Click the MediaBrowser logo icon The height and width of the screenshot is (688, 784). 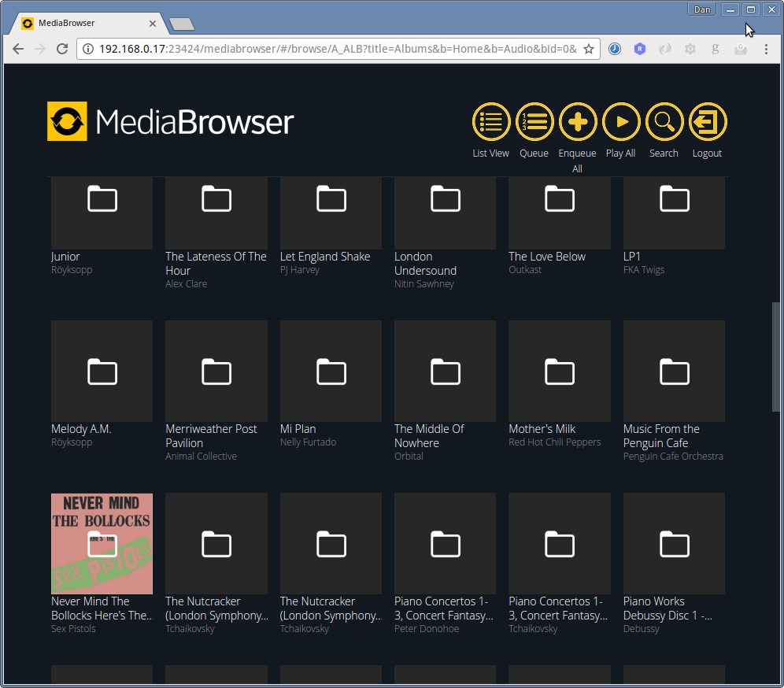click(x=67, y=121)
